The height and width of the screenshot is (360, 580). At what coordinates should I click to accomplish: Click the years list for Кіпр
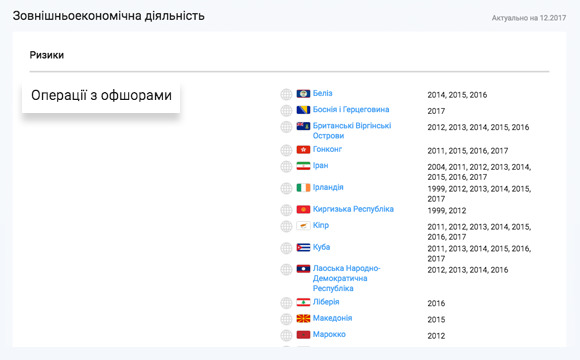click(x=479, y=232)
